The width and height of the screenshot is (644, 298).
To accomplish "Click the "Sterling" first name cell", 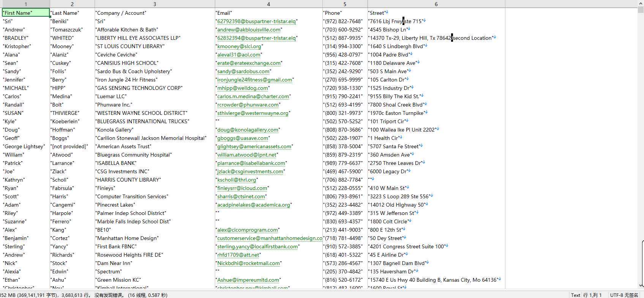I will (x=26, y=246).
